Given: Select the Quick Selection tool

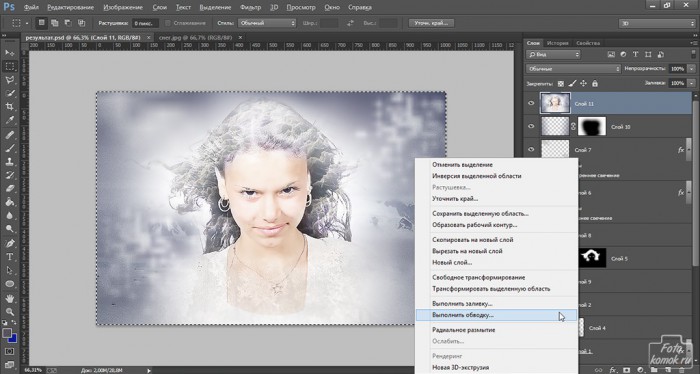Looking at the screenshot, I should (x=9, y=93).
